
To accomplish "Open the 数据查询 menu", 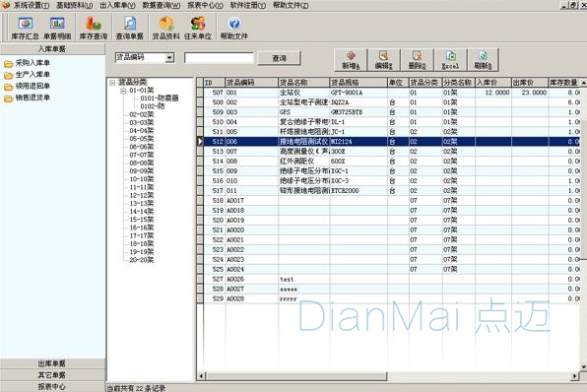I will tap(162, 5).
